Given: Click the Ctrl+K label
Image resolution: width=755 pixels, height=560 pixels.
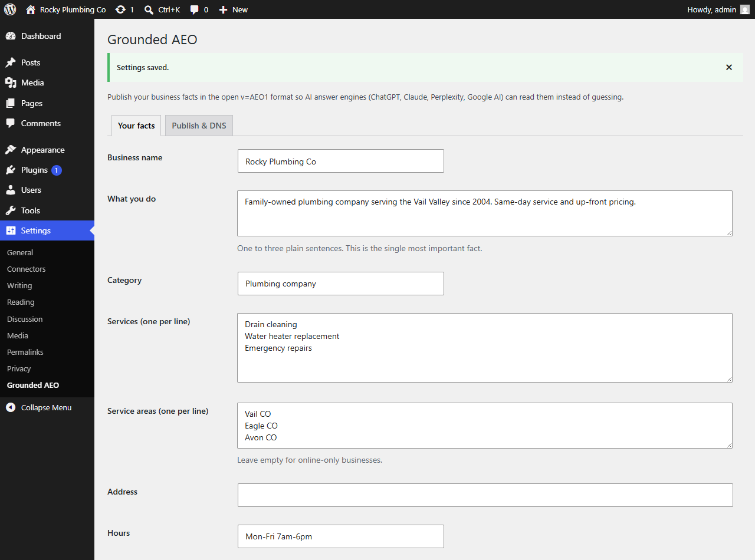Looking at the screenshot, I should click(x=169, y=9).
